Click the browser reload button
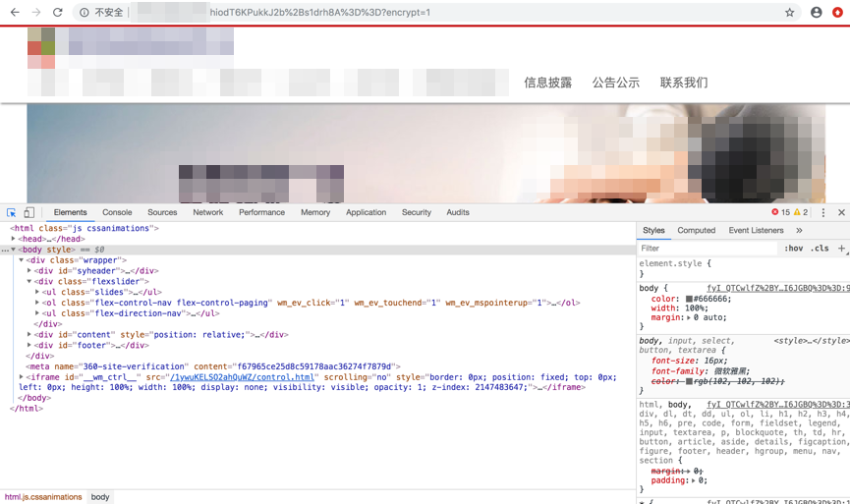Viewport: 850px width, 504px height. tap(58, 13)
